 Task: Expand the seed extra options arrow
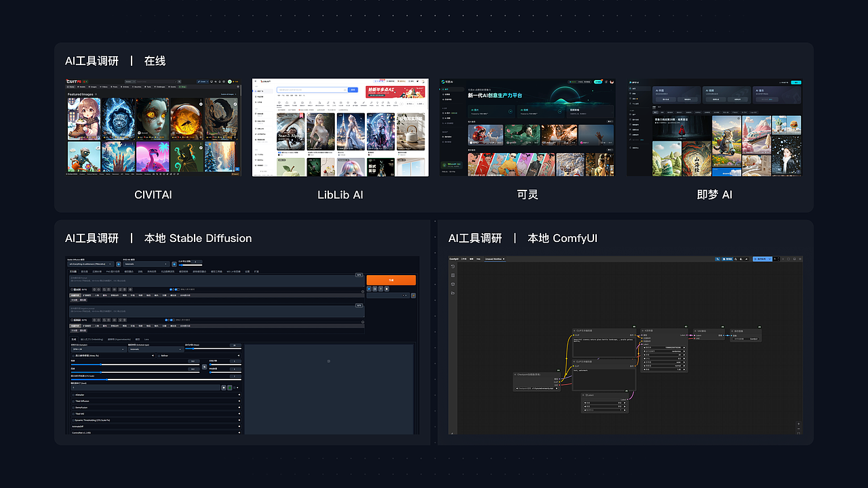(237, 388)
